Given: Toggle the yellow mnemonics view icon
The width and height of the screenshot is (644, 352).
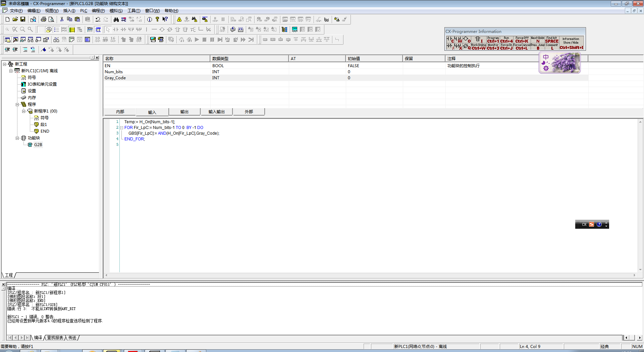Looking at the screenshot, I should tap(72, 30).
